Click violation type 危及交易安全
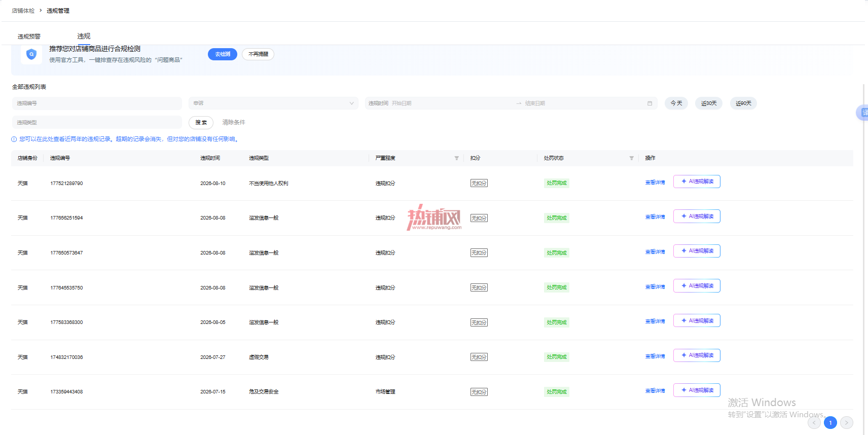Viewport: 868px width, 435px height. tap(264, 392)
